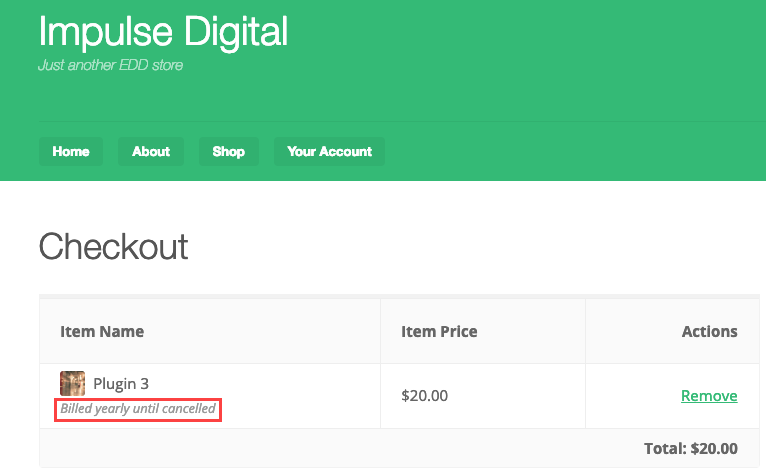Screen dimensions: 766x474
Task: Open the Shop menu item
Action: point(228,152)
